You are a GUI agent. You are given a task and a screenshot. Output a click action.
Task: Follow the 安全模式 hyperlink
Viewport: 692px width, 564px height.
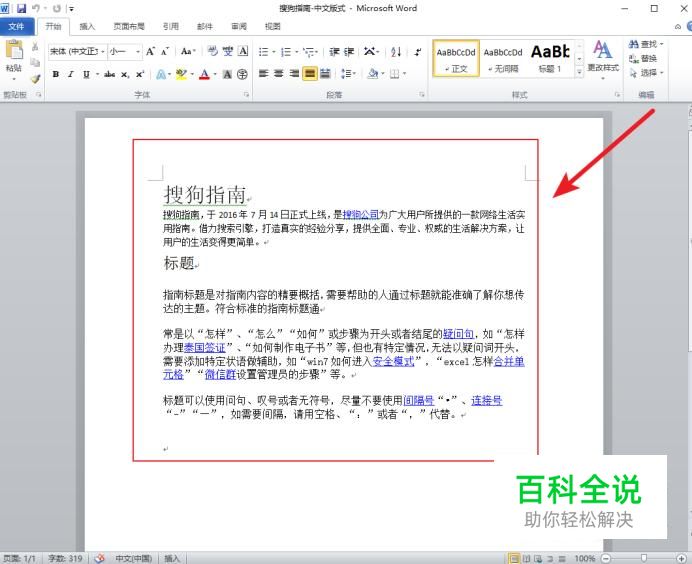click(394, 361)
